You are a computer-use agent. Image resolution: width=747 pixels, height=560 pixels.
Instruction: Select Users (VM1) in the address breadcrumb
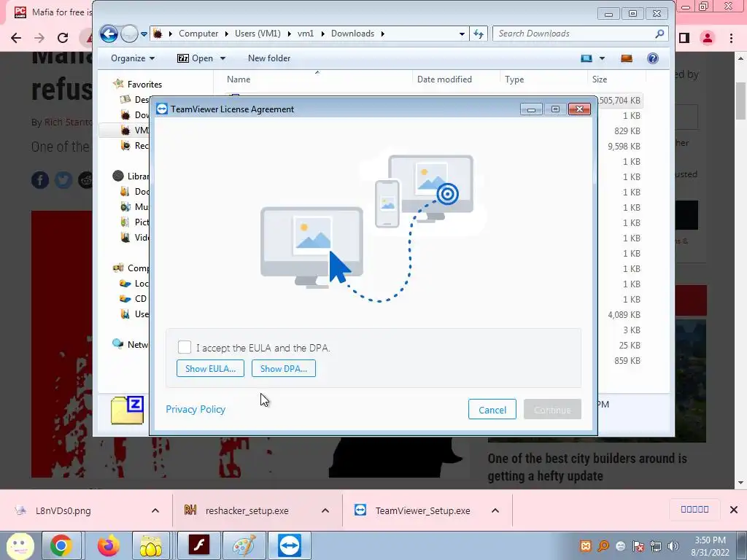pyautogui.click(x=258, y=34)
